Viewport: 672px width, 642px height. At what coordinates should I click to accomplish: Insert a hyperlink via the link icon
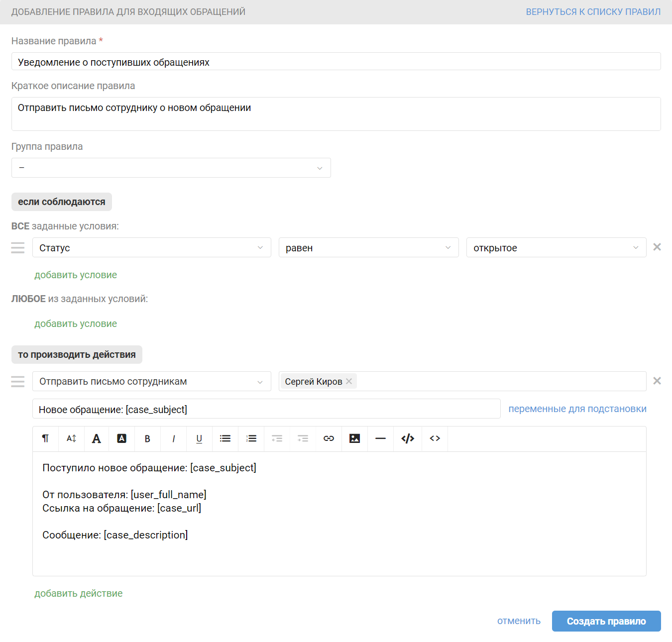[x=329, y=438]
